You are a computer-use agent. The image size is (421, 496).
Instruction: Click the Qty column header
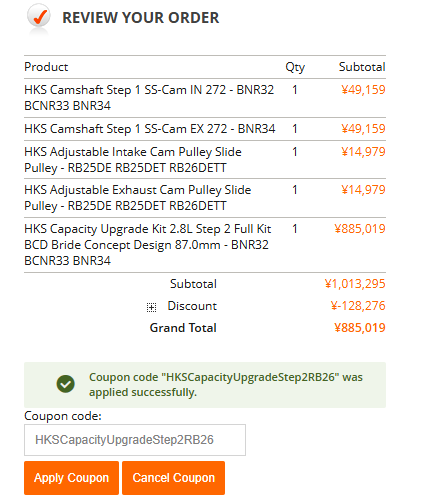(295, 67)
